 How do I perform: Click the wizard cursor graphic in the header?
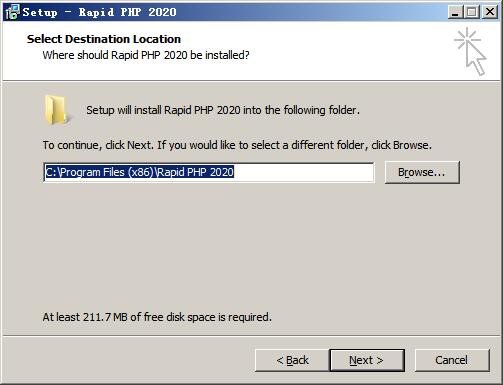pos(470,51)
